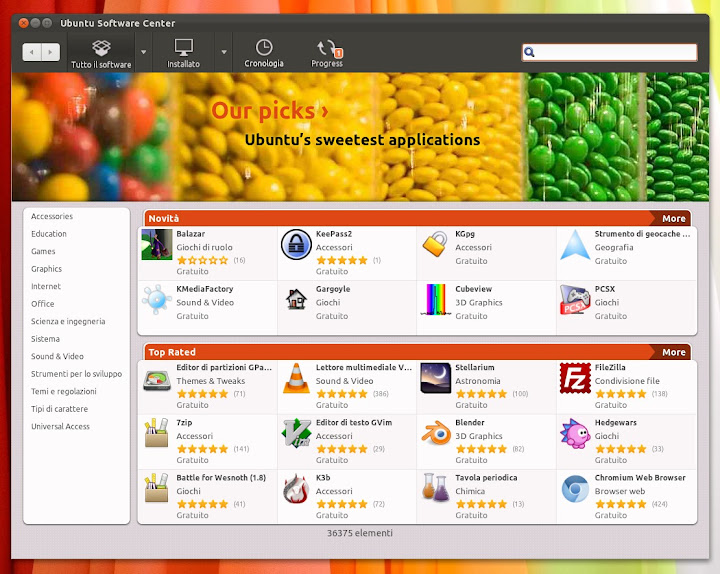Click the KGpg padlock icon
The width and height of the screenshot is (720, 574).
[435, 244]
